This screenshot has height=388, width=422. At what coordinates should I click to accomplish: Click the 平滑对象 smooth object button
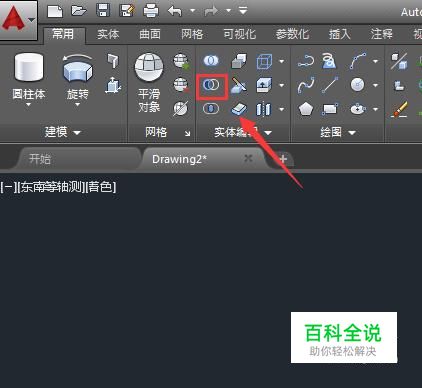[x=149, y=82]
